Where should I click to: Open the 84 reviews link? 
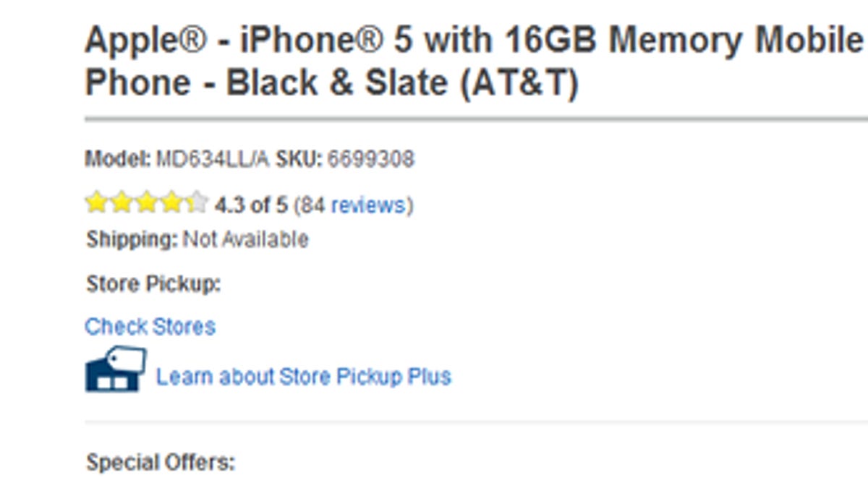click(354, 205)
